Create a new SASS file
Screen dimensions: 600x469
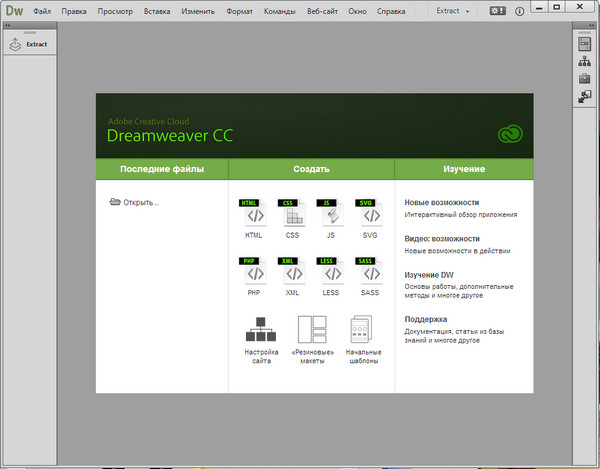coord(369,273)
